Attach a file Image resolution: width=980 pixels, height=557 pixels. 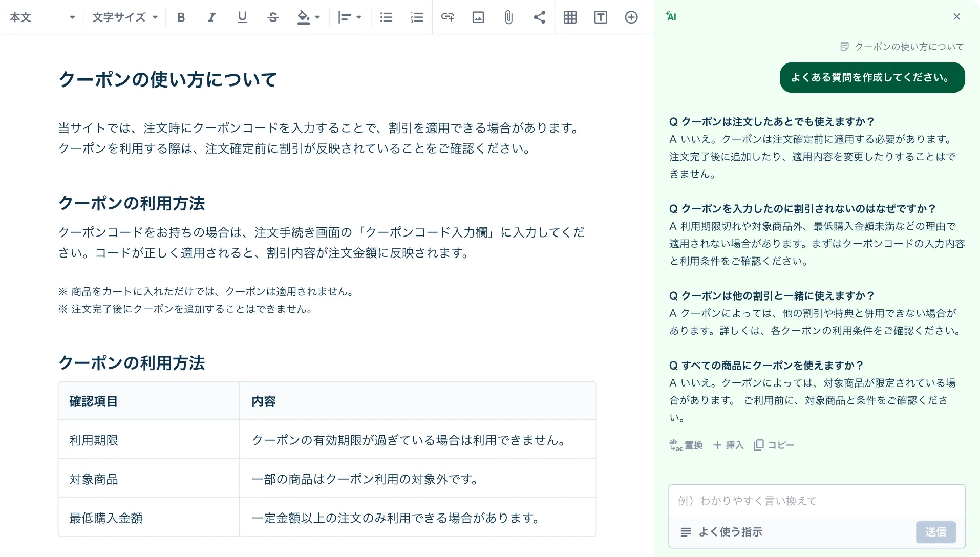click(508, 17)
